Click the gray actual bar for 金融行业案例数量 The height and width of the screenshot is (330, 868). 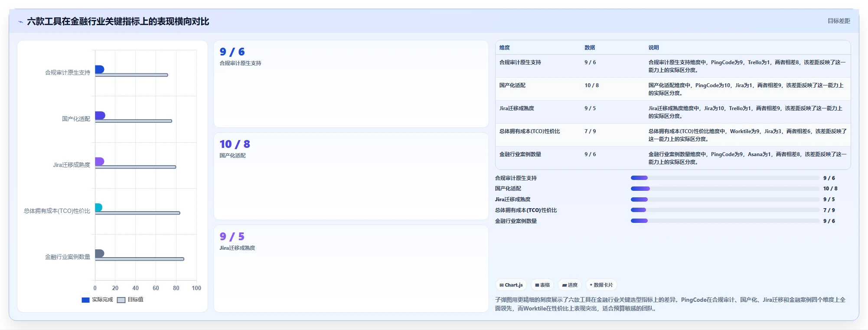(x=100, y=253)
